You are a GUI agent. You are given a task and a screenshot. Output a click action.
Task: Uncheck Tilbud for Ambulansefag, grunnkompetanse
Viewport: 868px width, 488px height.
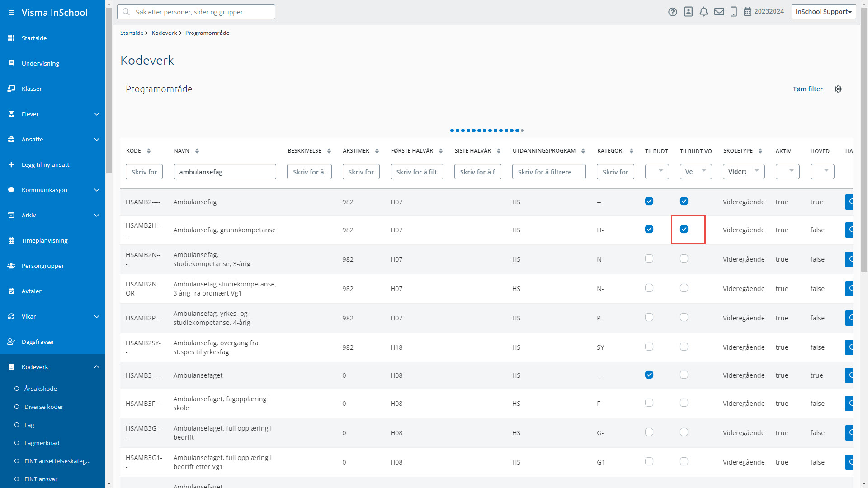pyautogui.click(x=649, y=229)
